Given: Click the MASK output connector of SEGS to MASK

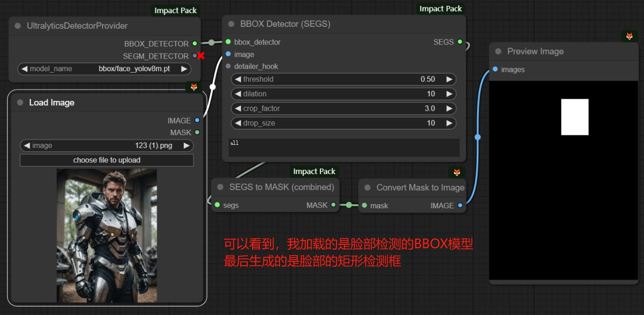Looking at the screenshot, I should (x=333, y=205).
